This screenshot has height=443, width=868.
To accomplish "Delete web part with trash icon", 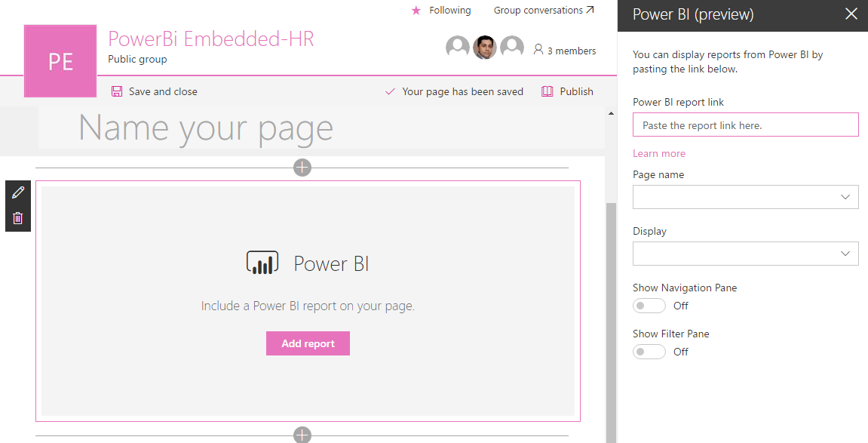I will point(17,218).
